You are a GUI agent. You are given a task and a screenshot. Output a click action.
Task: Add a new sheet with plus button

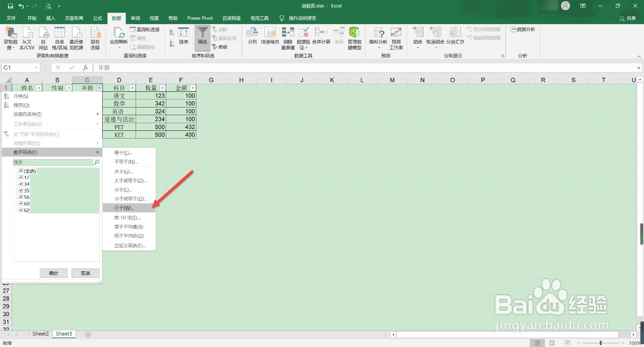tap(88, 335)
